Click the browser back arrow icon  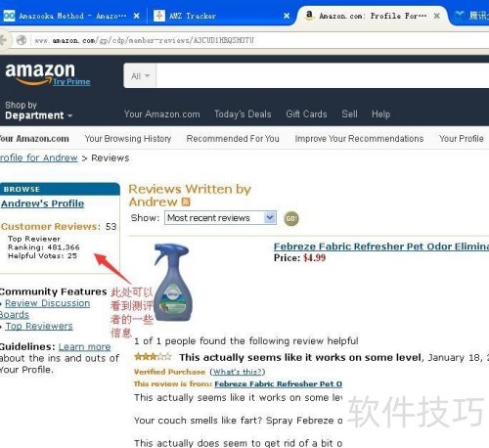pos(3,40)
